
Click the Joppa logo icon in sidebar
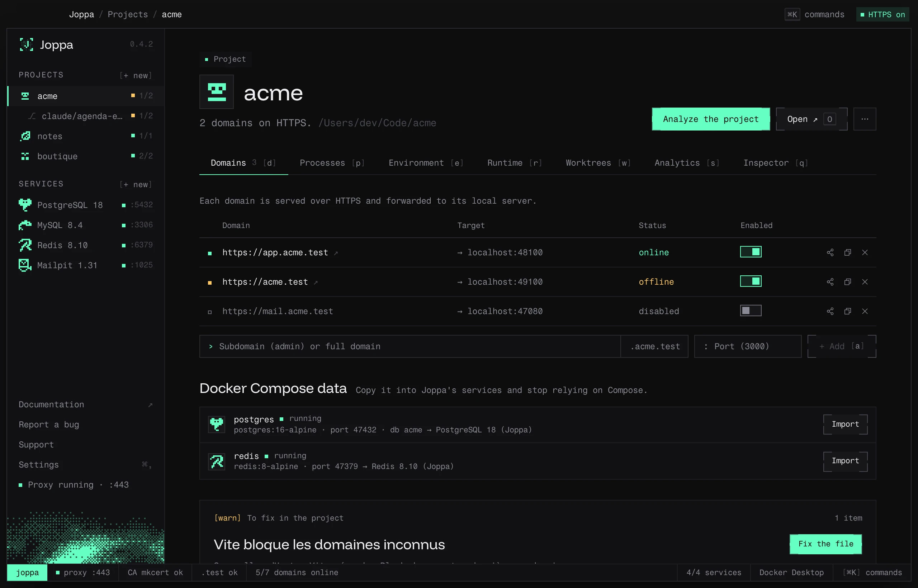(26, 45)
